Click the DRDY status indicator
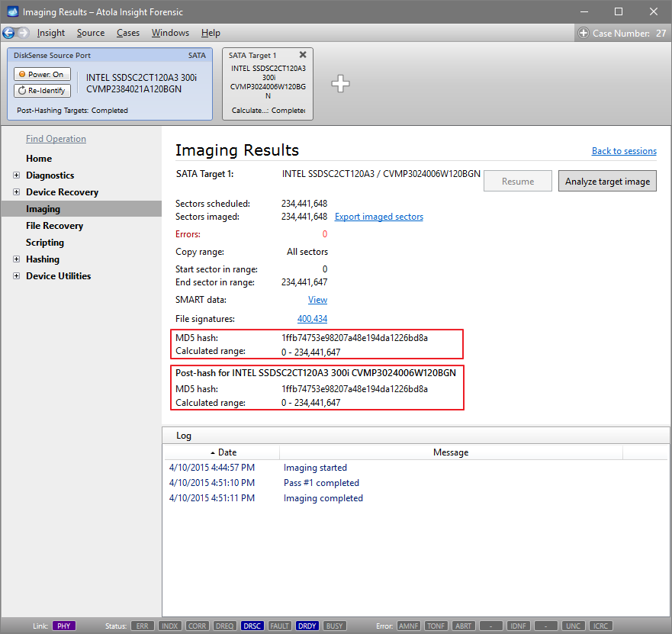672x634 pixels. (307, 626)
